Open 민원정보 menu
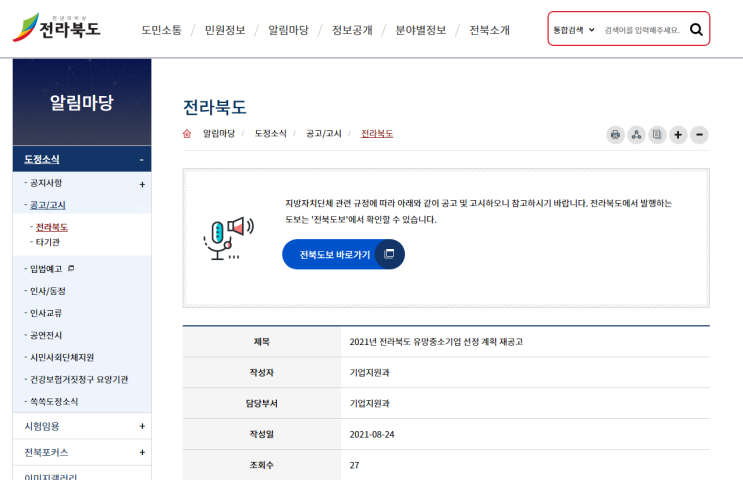 (225, 30)
